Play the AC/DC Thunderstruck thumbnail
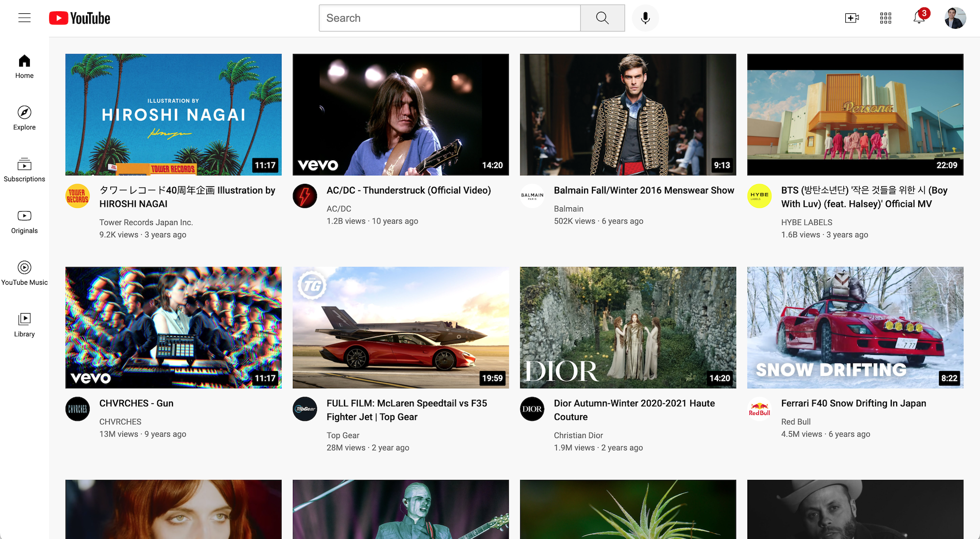The height and width of the screenshot is (539, 980). [x=401, y=115]
